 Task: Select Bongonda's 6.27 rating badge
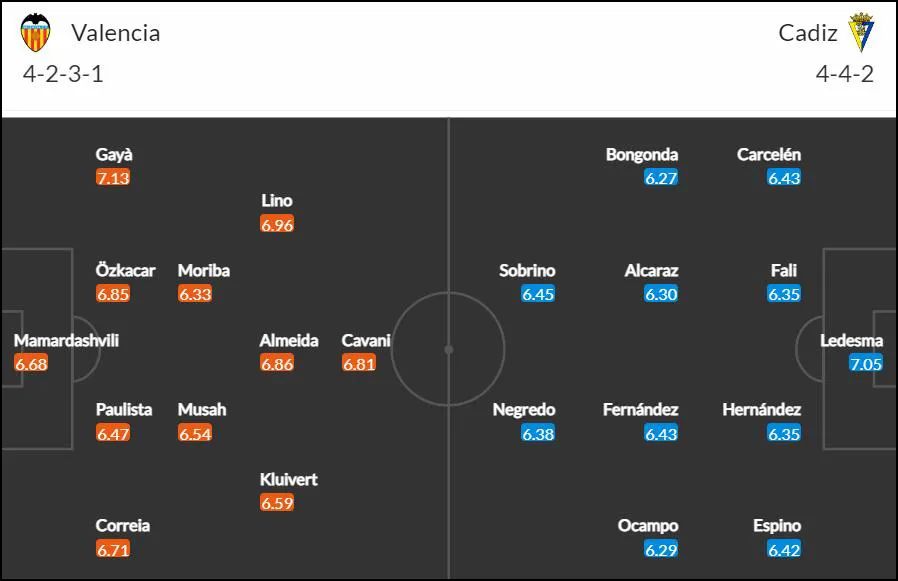661,178
